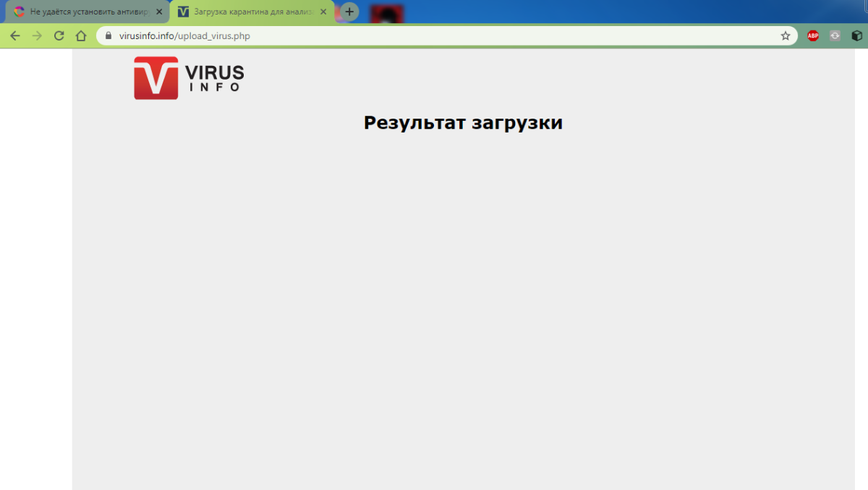Click the site security padlock icon
The height and width of the screenshot is (490, 868).
click(109, 35)
